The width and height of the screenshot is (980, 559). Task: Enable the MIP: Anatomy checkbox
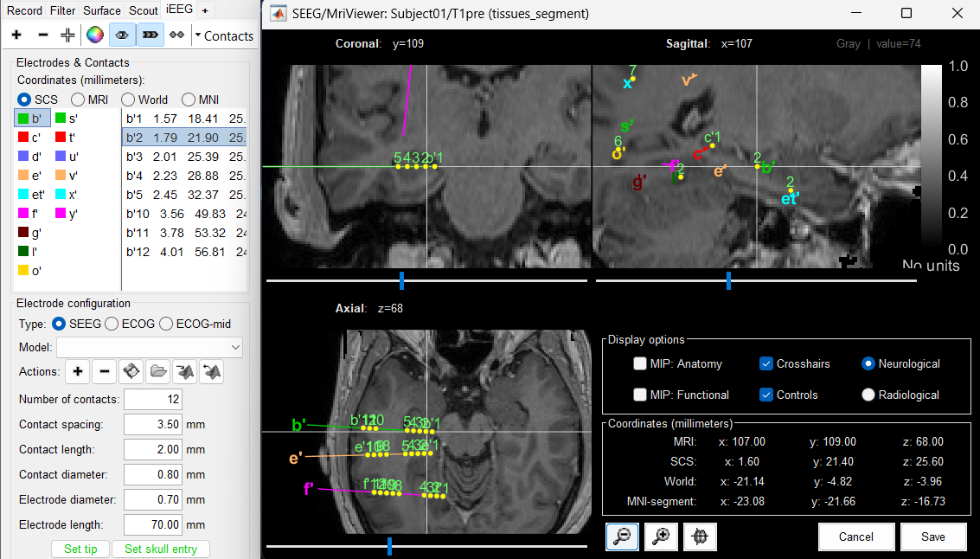click(x=640, y=364)
